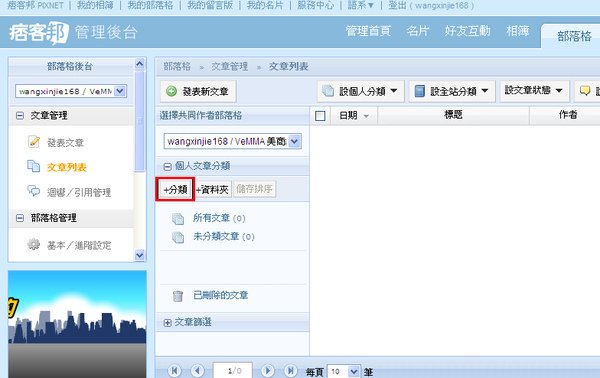Click the 痞客邦 logo
Viewport: 600px width, 378px height.
coord(39,33)
